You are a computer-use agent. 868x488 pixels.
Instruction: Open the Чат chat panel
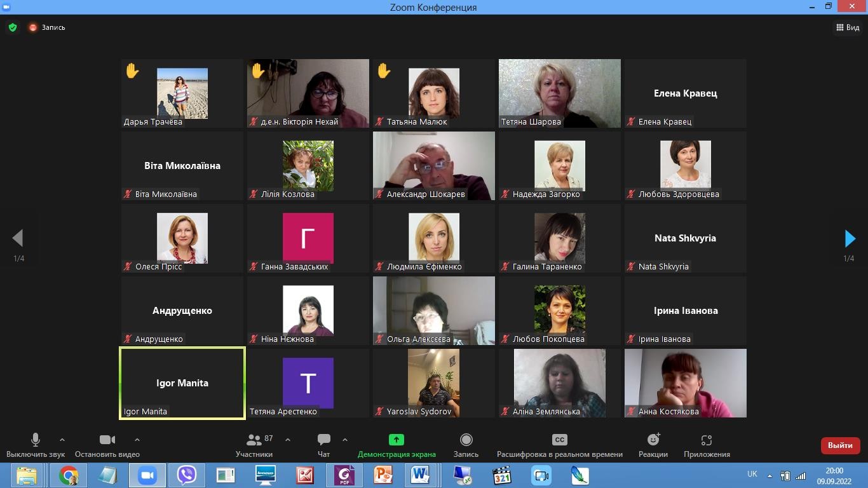[323, 445]
